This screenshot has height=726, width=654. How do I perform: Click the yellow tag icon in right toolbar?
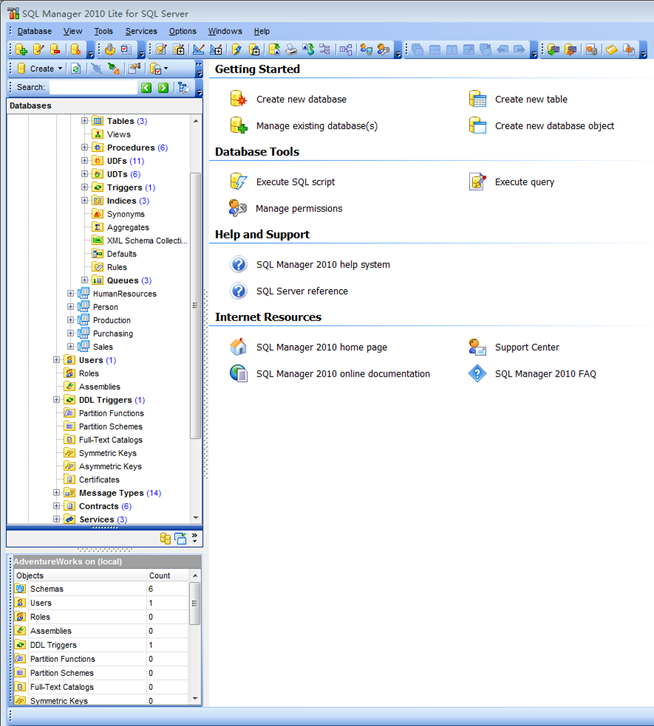[x=612, y=49]
